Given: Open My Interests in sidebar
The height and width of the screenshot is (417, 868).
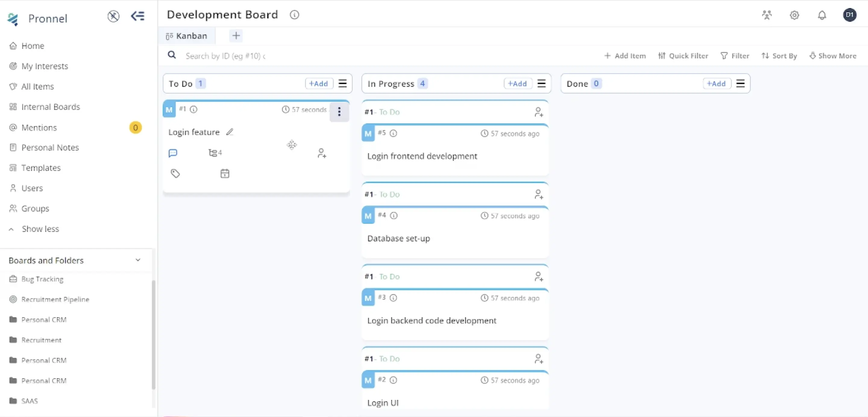Looking at the screenshot, I should click(45, 66).
